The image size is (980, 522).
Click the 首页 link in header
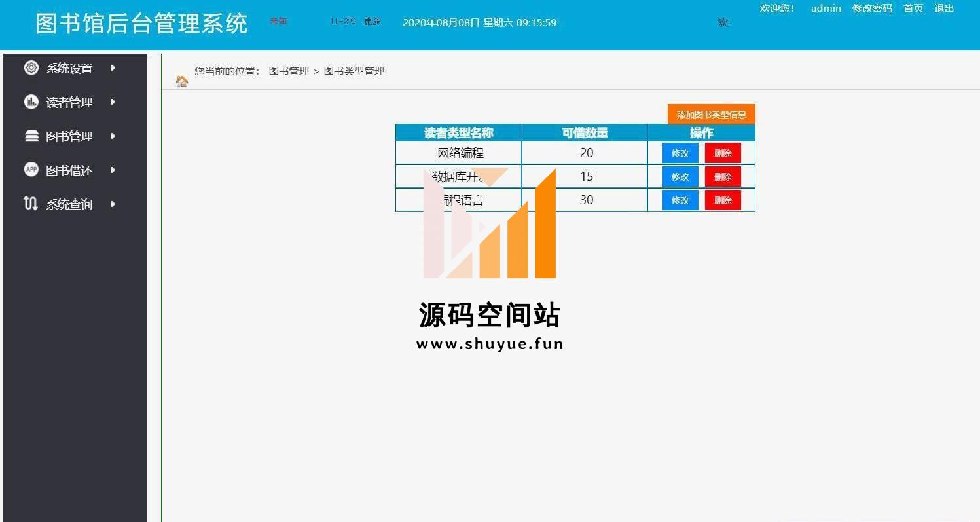pos(913,9)
